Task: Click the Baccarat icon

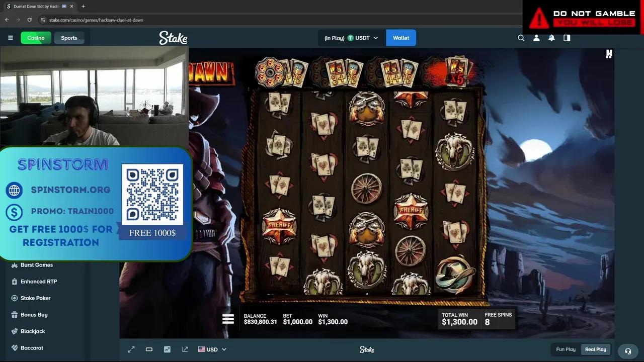Action: [15, 348]
